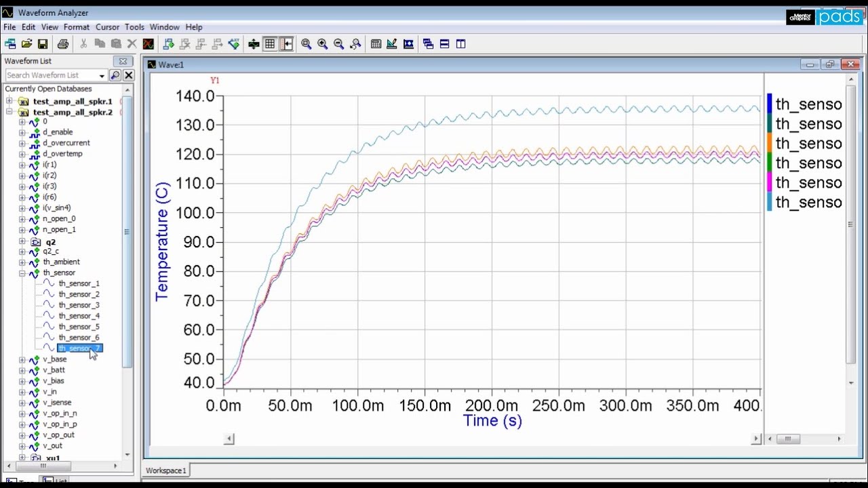Select the zoom magnifier tool
Screen dimensions: 868x488
(x=307, y=44)
